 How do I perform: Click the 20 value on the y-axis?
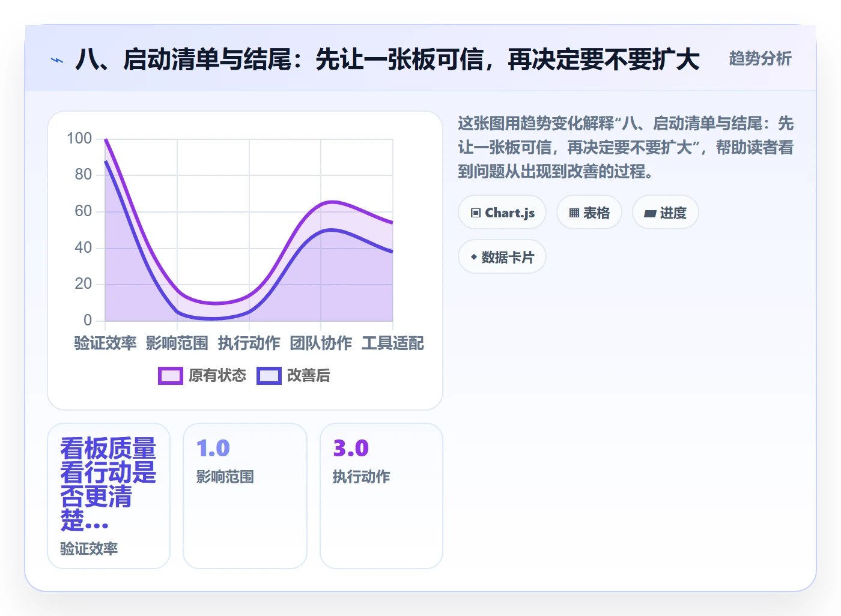pyautogui.click(x=83, y=284)
